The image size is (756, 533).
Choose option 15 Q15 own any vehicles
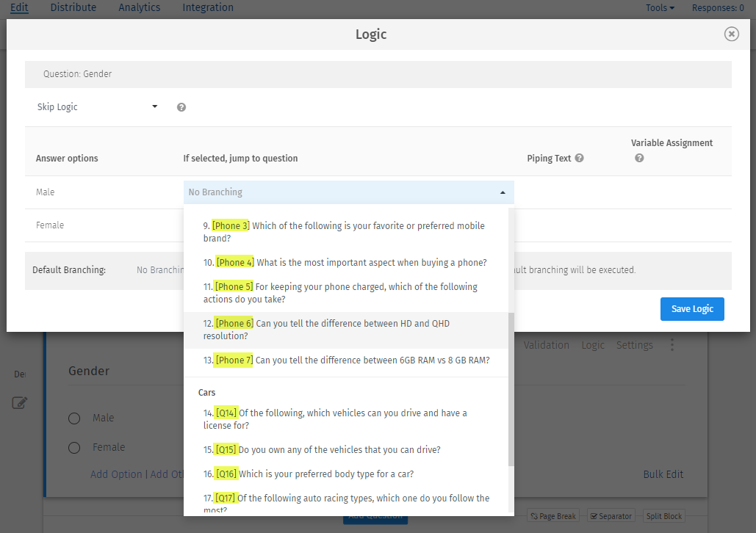click(x=346, y=449)
